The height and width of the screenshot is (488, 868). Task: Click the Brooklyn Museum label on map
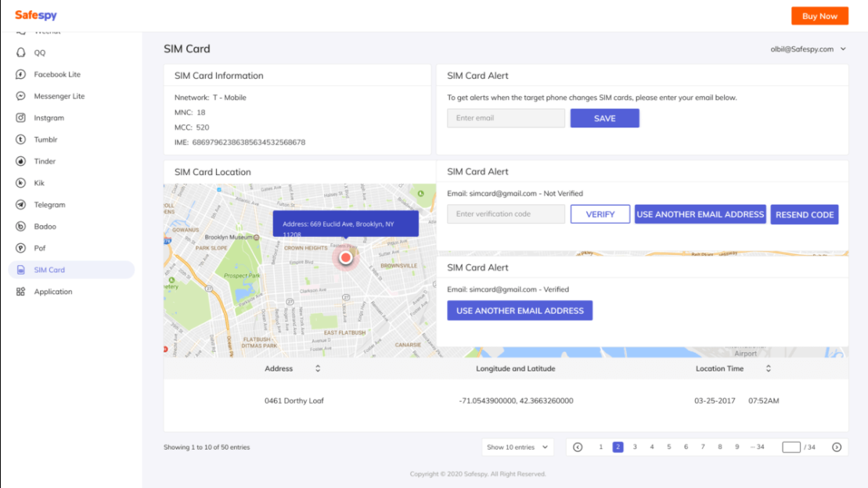[229, 238]
